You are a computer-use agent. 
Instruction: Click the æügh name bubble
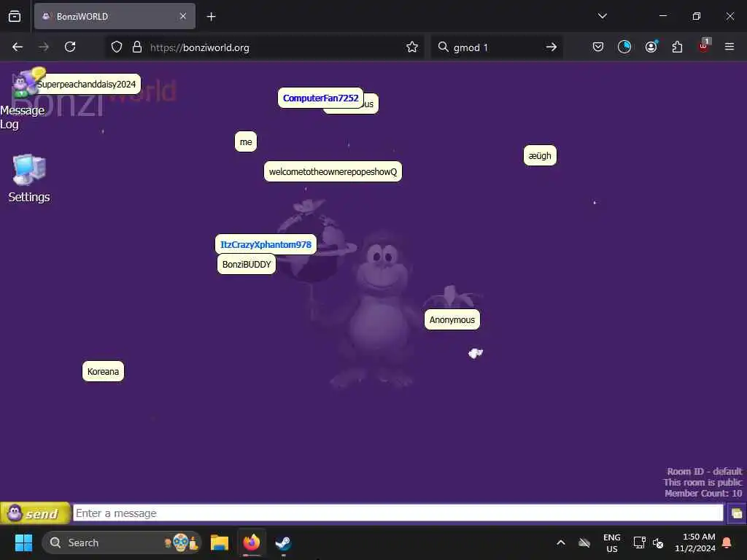pos(540,156)
